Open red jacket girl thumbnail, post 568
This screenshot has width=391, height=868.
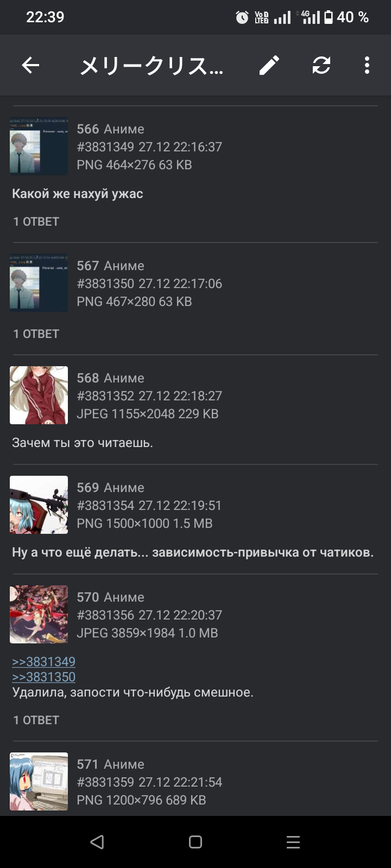pos(39,395)
